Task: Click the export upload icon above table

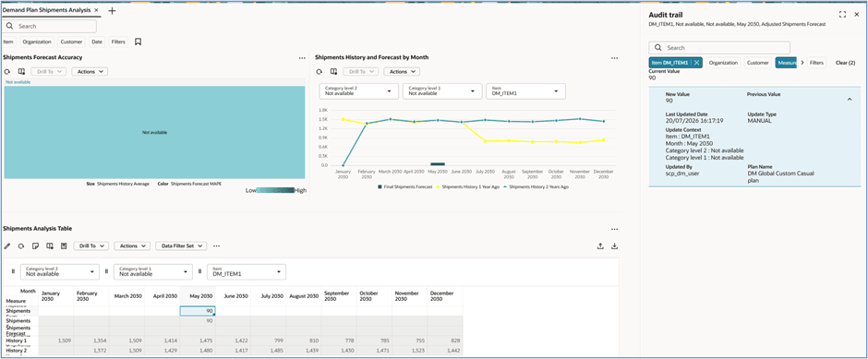Action: coord(600,246)
